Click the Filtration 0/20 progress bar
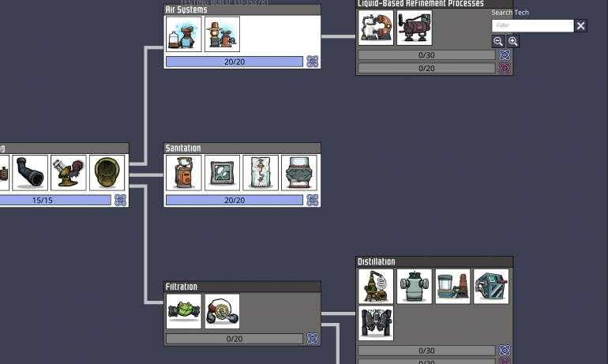Screen dimensions: 608x364 (x=234, y=339)
